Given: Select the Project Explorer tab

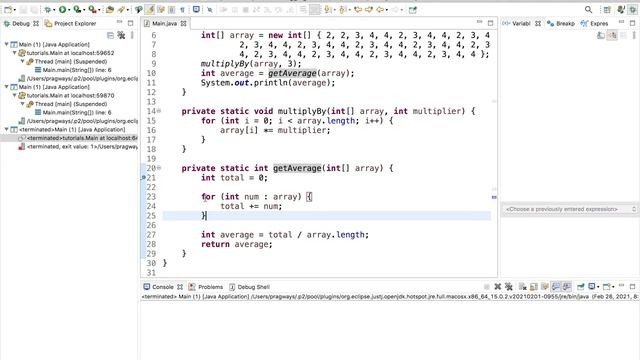Looking at the screenshot, I should pyautogui.click(x=71, y=24).
